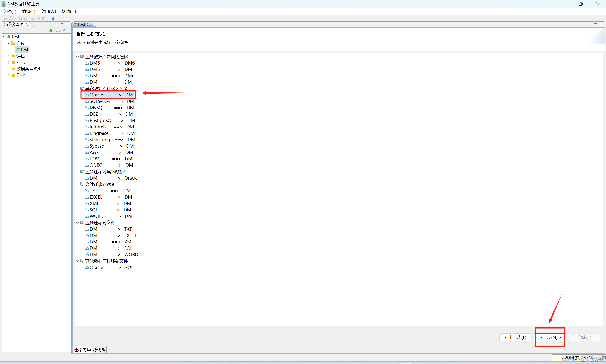Screen dimensions: 606x364
Task: Open the 窗口(W) menu
Action: click(48, 11)
